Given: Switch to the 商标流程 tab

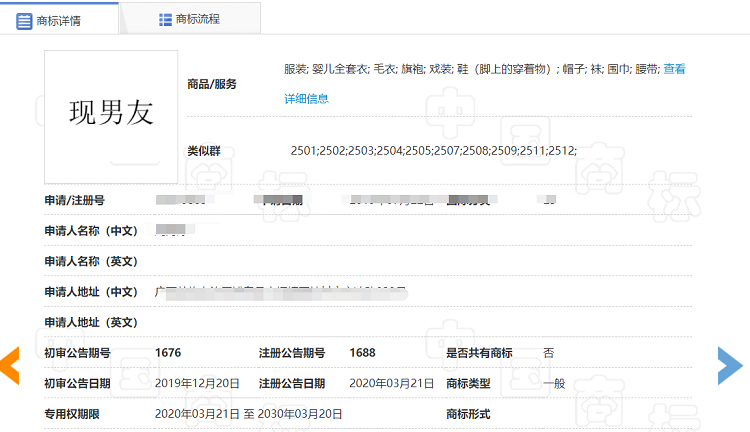Looking at the screenshot, I should point(197,19).
